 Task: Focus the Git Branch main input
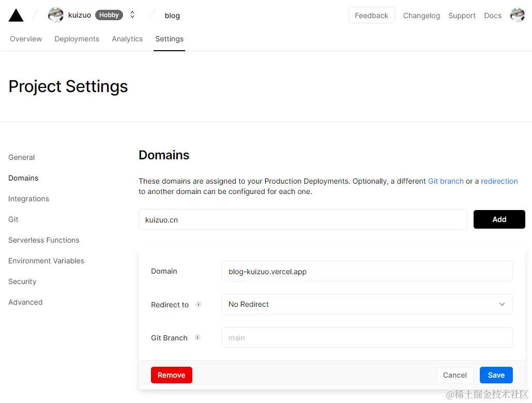point(367,337)
